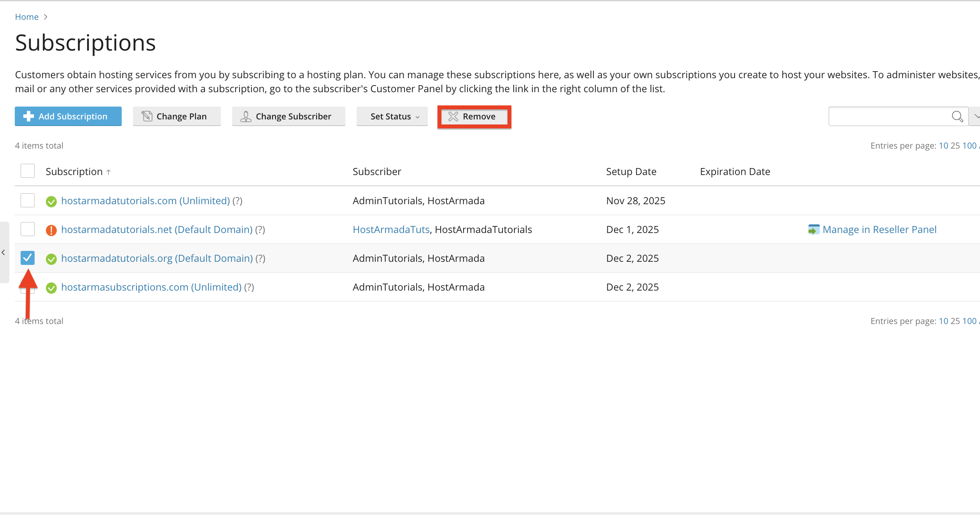Click green status icon for hostarmadatutorials.org
This screenshot has height=515, width=980.
[51, 259]
